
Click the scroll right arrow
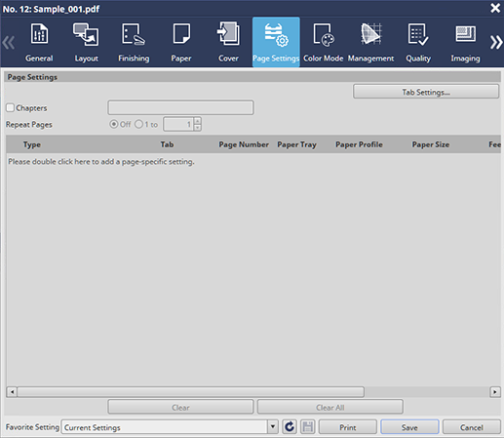495,392
